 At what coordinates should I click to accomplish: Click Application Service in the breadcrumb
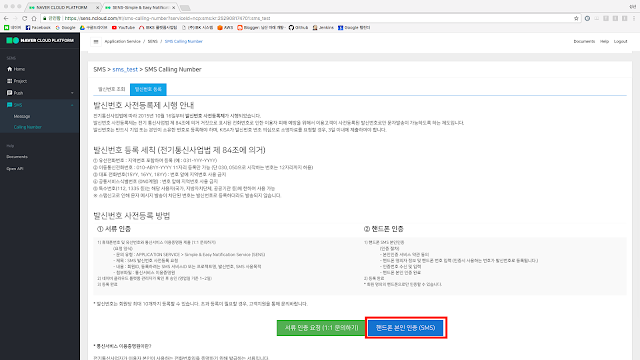click(x=122, y=42)
